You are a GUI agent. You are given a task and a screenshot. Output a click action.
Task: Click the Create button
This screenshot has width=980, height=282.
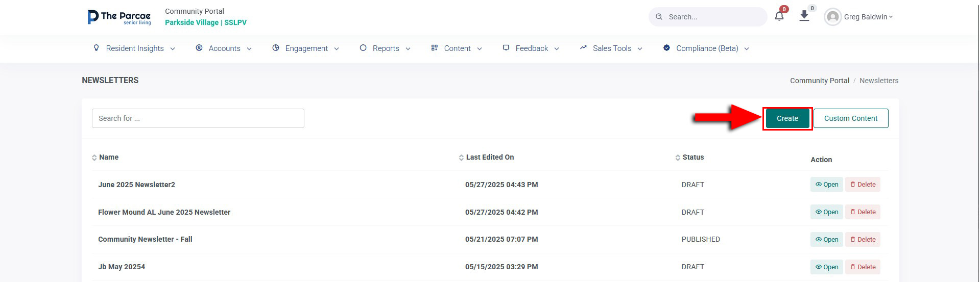[x=787, y=118]
